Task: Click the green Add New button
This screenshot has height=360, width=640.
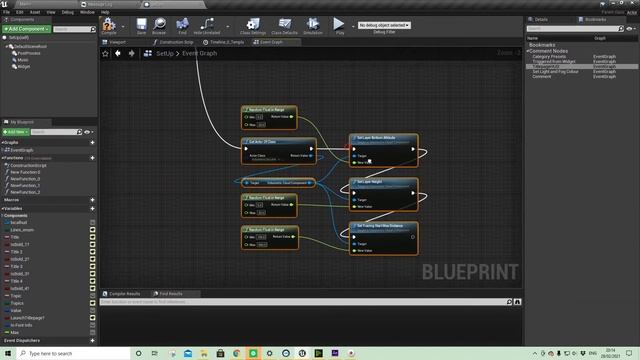Action: coord(16,132)
